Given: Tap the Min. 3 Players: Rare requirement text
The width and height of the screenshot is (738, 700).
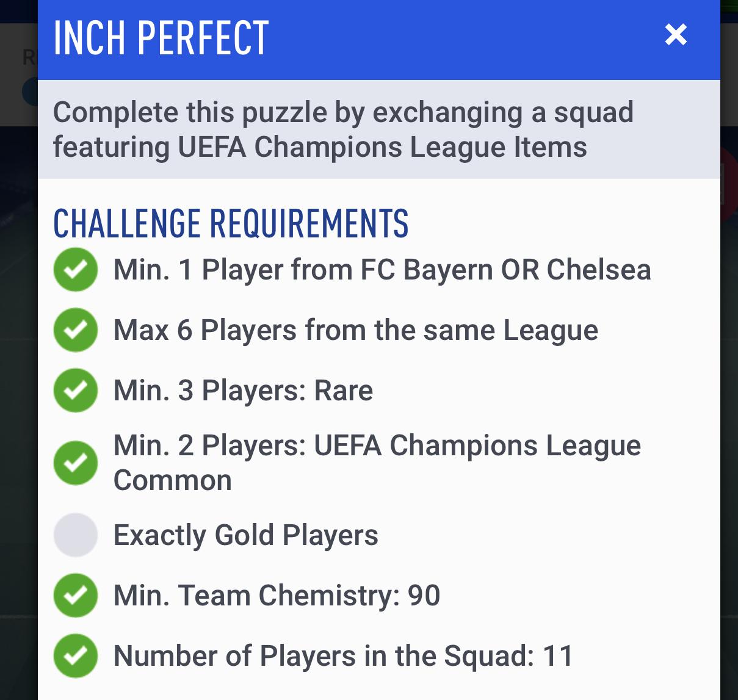Looking at the screenshot, I should [243, 391].
